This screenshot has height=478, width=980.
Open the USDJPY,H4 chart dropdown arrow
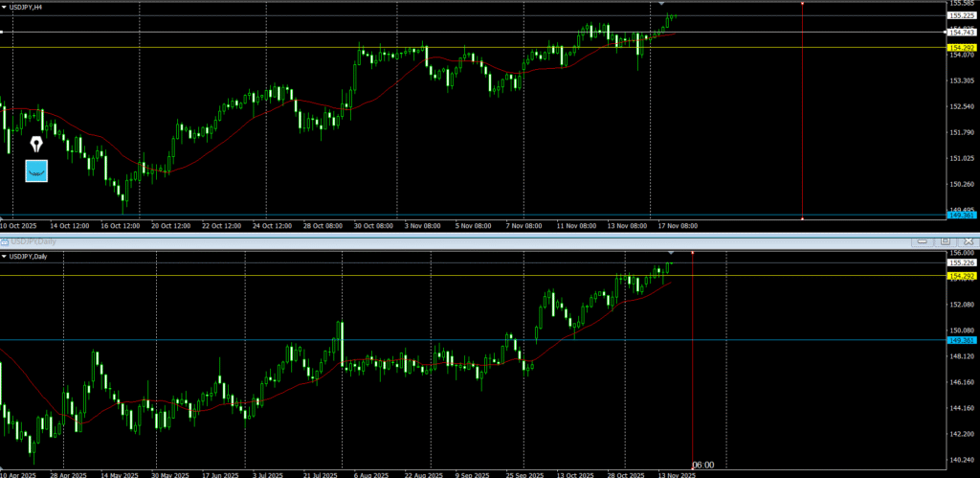point(5,7)
